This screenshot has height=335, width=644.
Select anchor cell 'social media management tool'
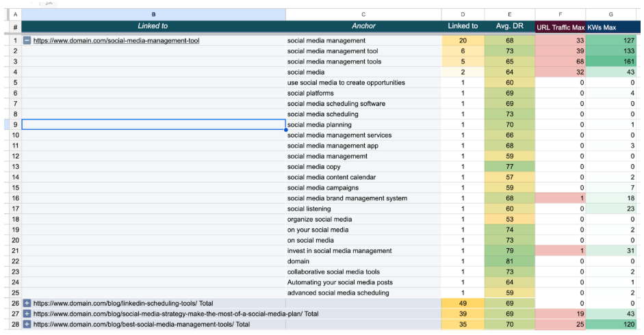363,51
